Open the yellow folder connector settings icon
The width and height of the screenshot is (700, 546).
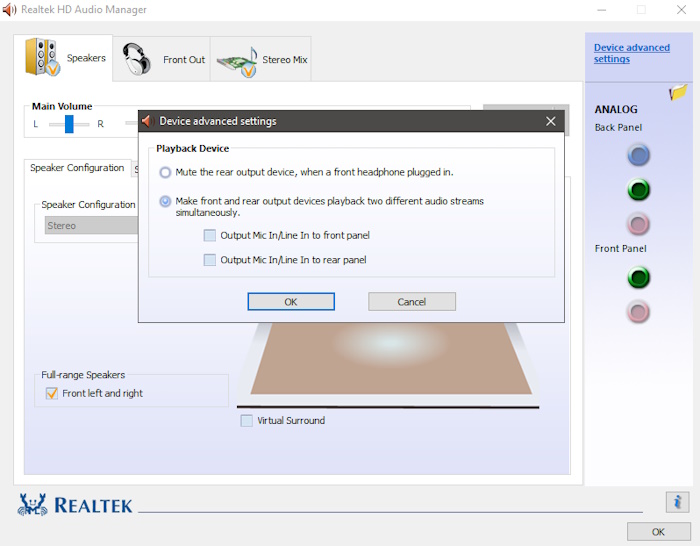coord(678,92)
